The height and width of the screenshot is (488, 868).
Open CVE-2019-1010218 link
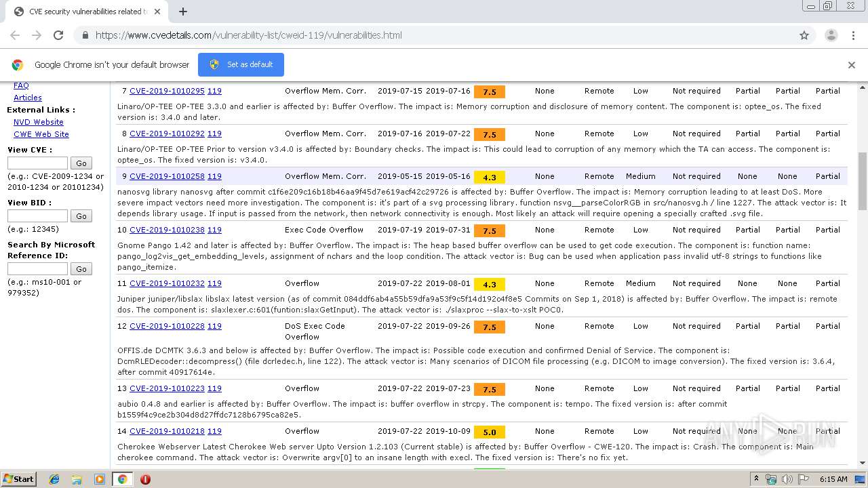click(167, 431)
